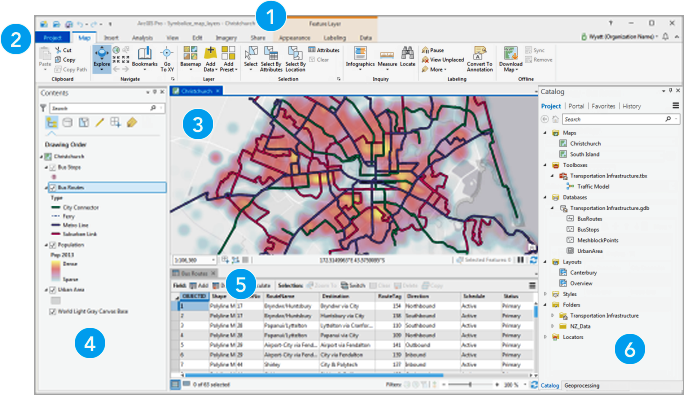This screenshot has width=684, height=395.
Task: Toggle the Urban Area layer checkbox
Action: click(53, 290)
